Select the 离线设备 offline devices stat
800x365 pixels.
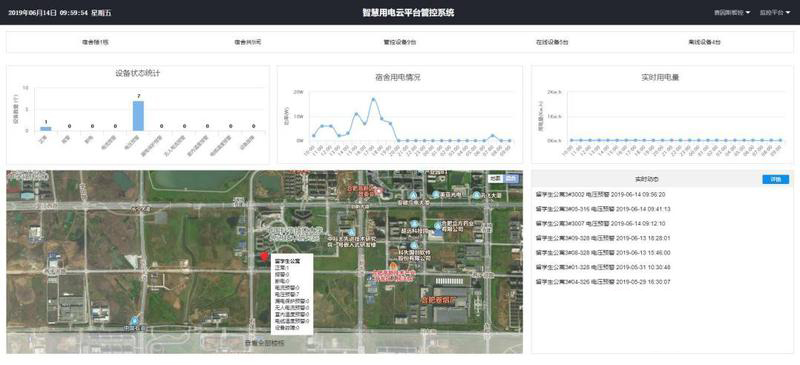pos(705,42)
